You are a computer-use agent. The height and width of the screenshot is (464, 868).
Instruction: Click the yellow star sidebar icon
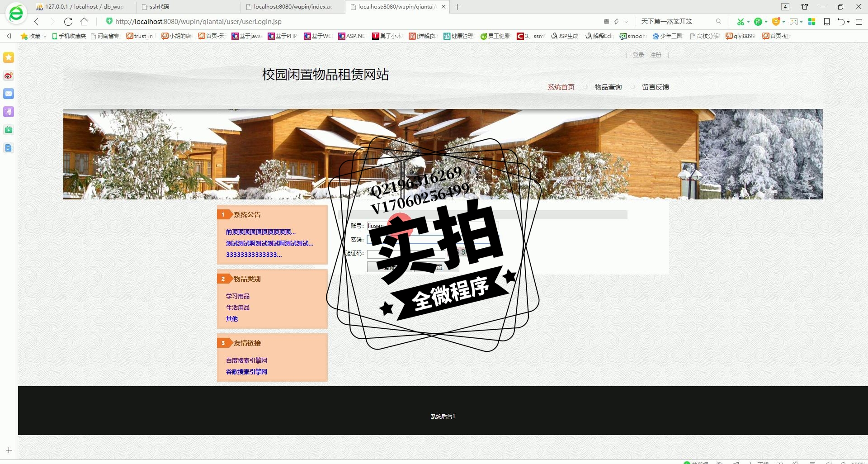(x=9, y=57)
